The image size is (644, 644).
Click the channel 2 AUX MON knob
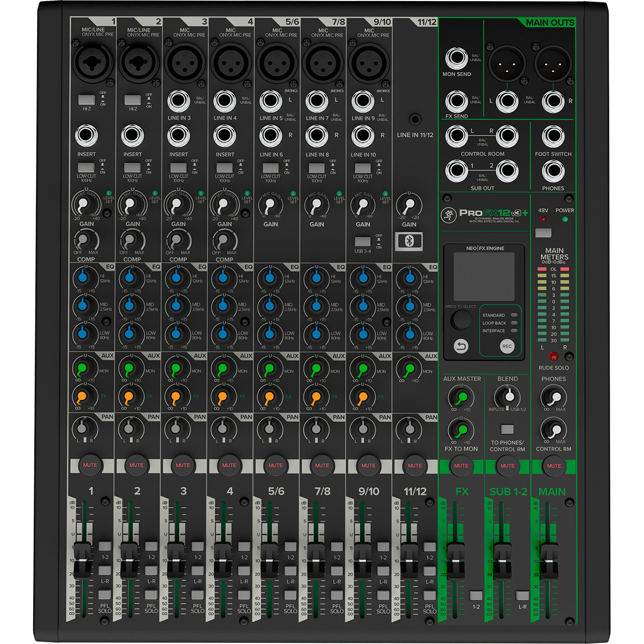(128, 369)
